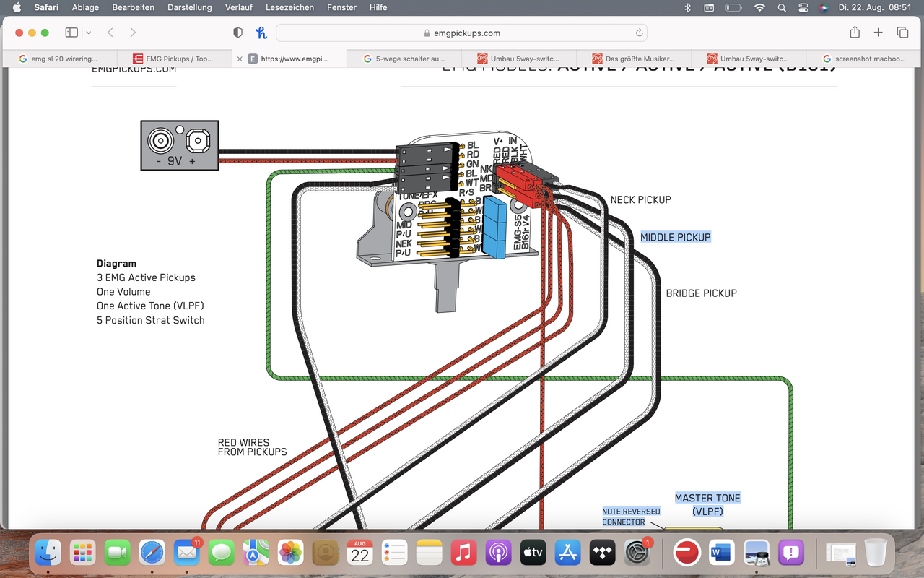Switch to the 'Das größte Musiker...' tab
The width and height of the screenshot is (924, 578).
634,59
